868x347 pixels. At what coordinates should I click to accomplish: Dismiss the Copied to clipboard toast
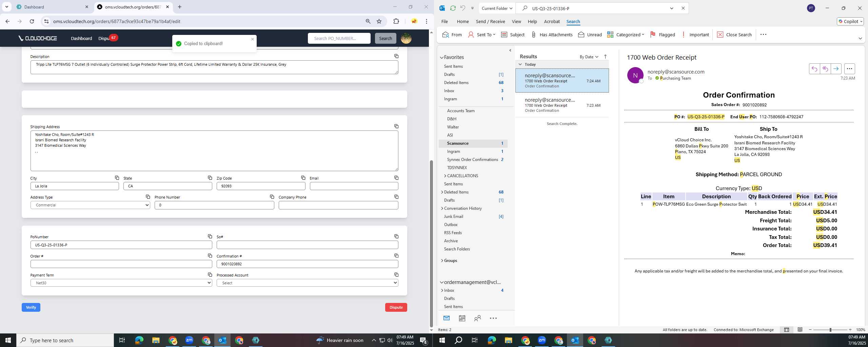[x=252, y=39]
